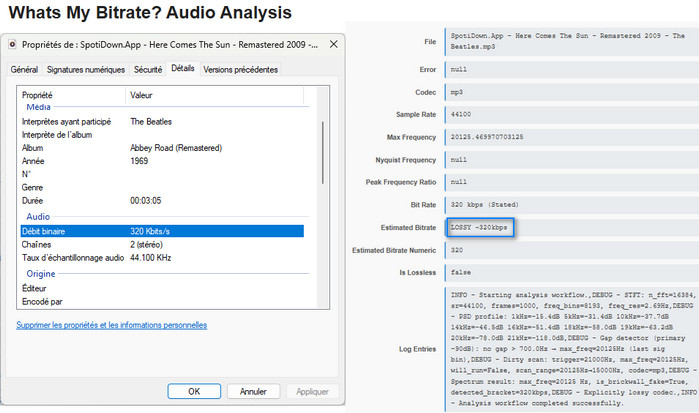This screenshot has height=413, width=699.
Task: Open Supprimer les propriétés et informations personnelles link
Action: click(x=111, y=325)
